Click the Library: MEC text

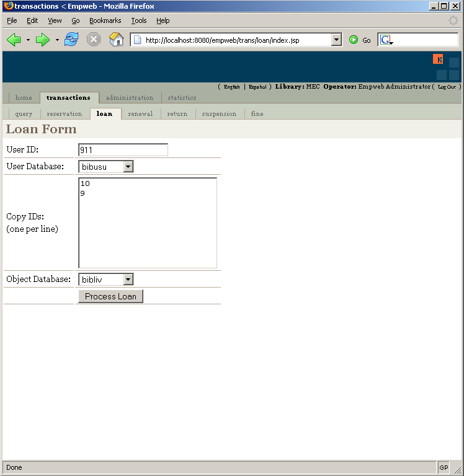point(297,87)
